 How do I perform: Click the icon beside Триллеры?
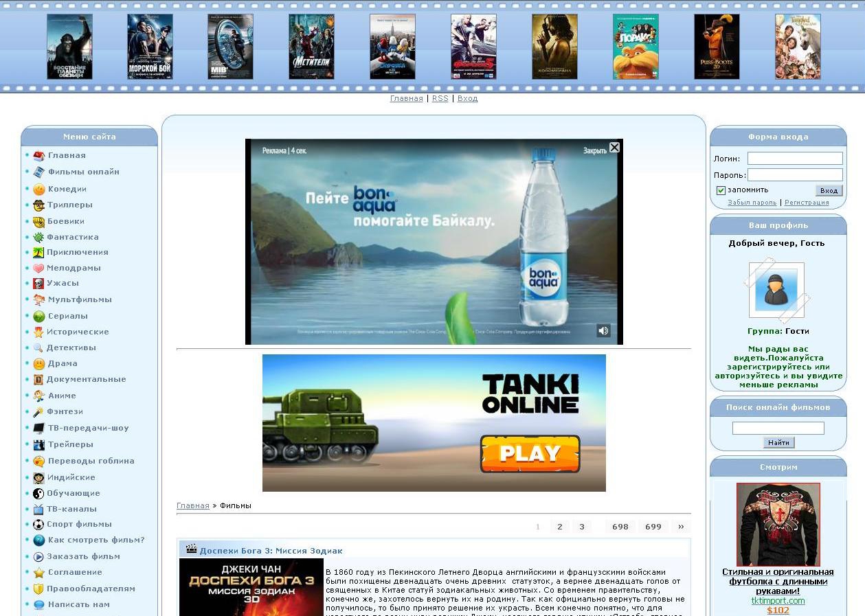pos(38,205)
